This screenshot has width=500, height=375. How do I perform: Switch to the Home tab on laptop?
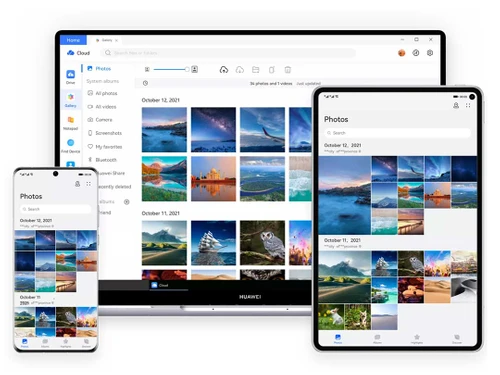(73, 40)
